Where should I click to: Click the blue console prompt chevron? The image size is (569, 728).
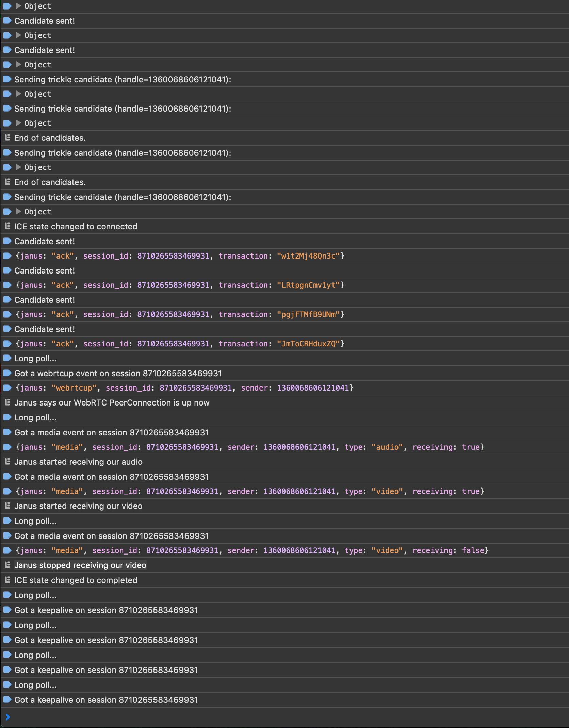point(8,717)
